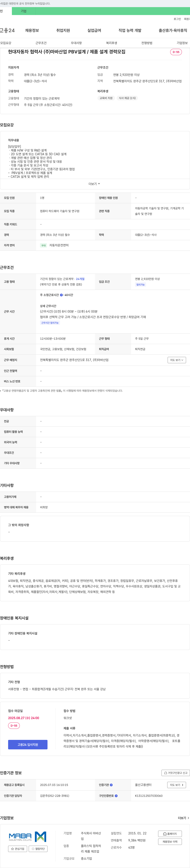Click the 구인인증번호 help icon
Image resolution: width=190 pixels, height=868 pixels.
(x=116, y=796)
